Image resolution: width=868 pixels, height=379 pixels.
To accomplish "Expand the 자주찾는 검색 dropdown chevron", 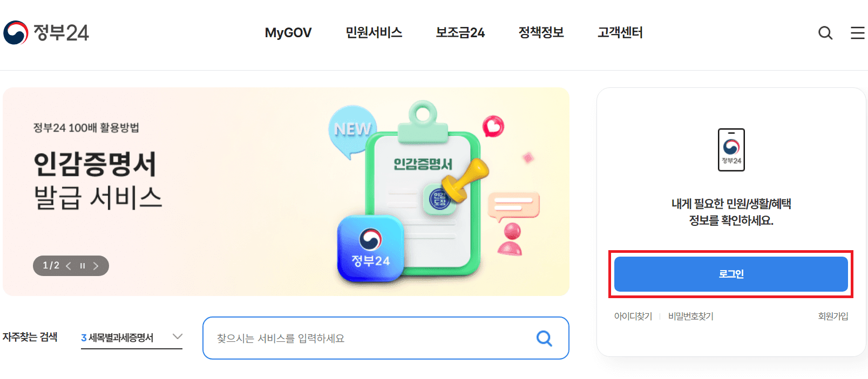I will click(177, 336).
